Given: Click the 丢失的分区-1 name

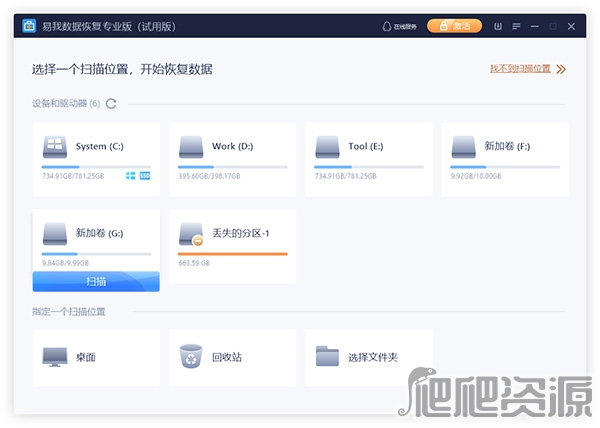Looking at the screenshot, I should [241, 233].
